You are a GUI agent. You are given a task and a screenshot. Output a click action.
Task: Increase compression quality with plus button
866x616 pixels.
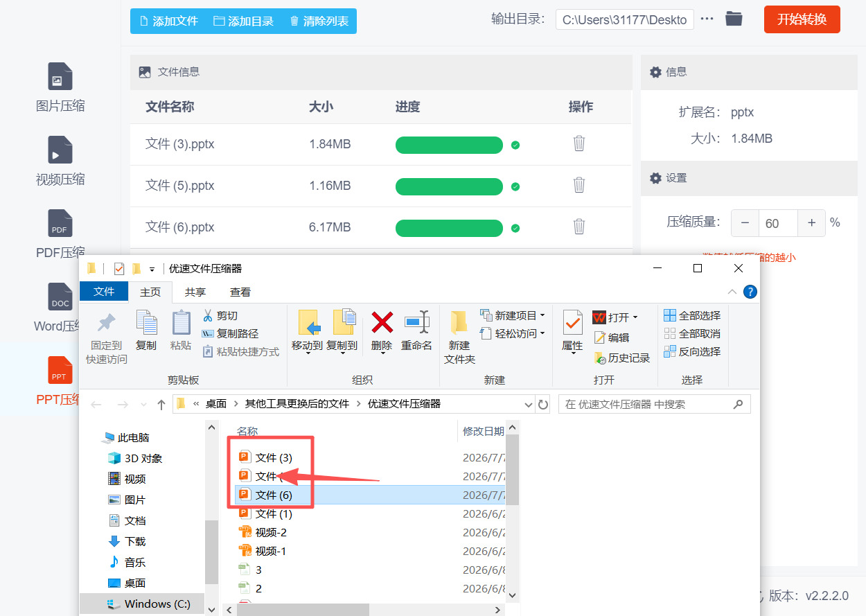tap(812, 223)
